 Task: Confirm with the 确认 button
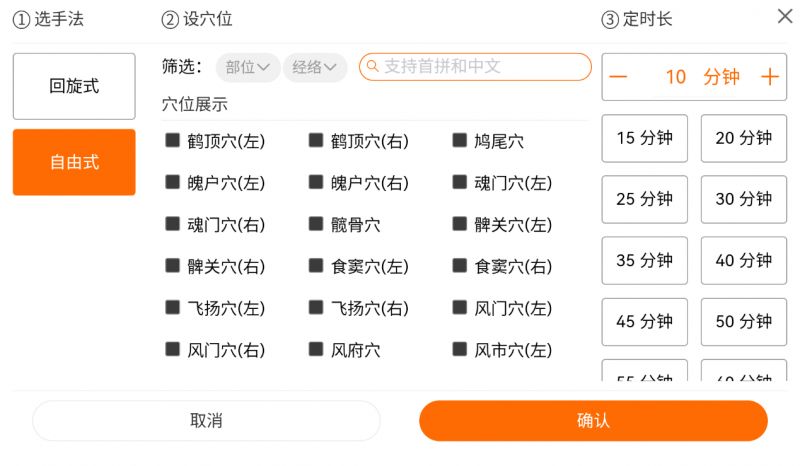(x=593, y=421)
